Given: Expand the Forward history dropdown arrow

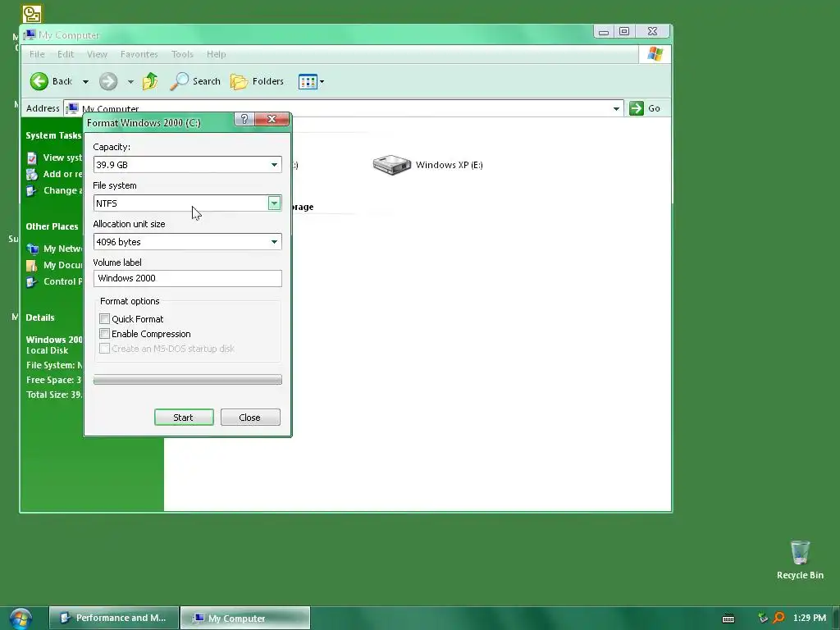Looking at the screenshot, I should 130,82.
